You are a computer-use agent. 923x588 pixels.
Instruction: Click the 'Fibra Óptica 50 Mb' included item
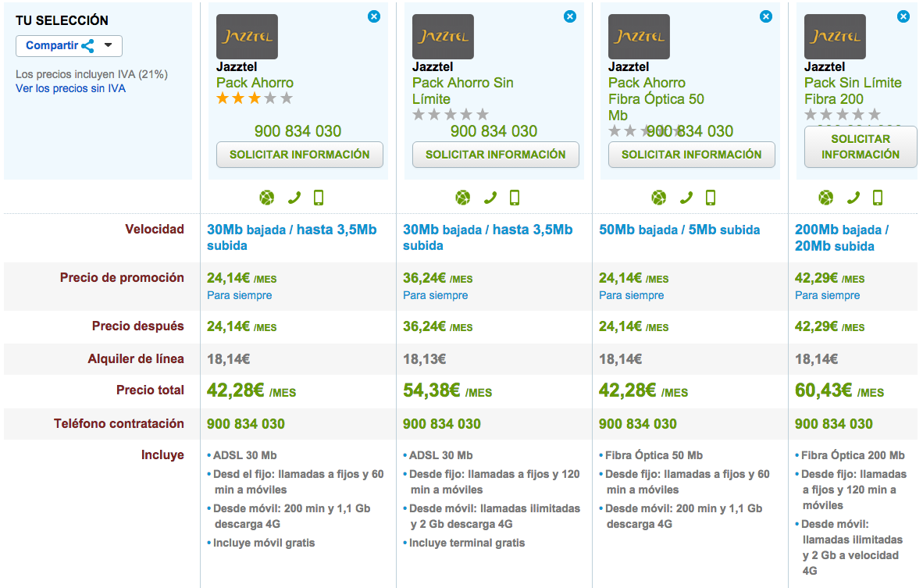coord(654,455)
